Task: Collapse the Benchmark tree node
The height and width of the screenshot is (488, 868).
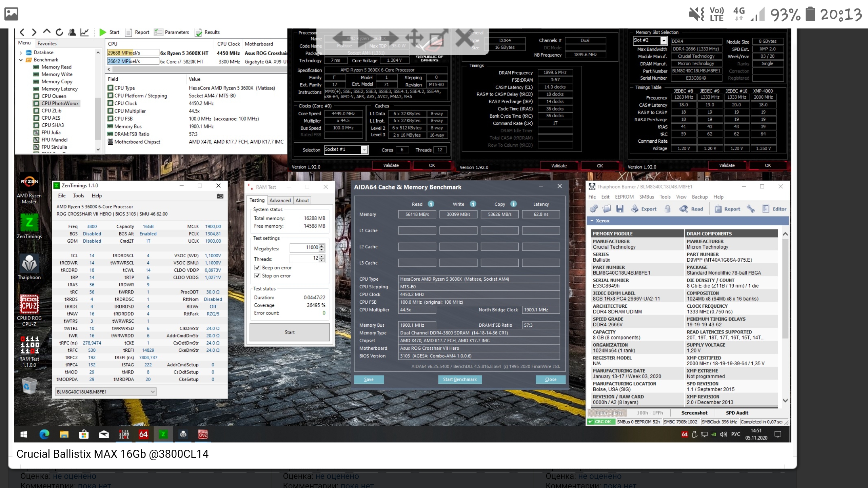Action: 21,60
